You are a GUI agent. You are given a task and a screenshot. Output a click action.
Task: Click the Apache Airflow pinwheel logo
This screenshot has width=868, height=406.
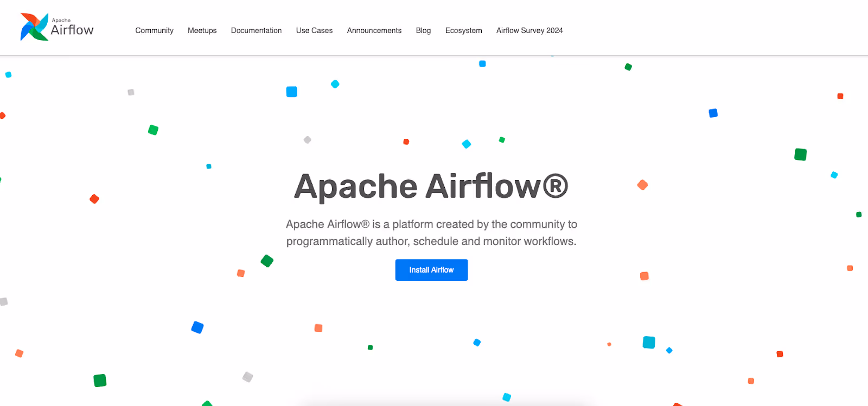[x=34, y=27]
